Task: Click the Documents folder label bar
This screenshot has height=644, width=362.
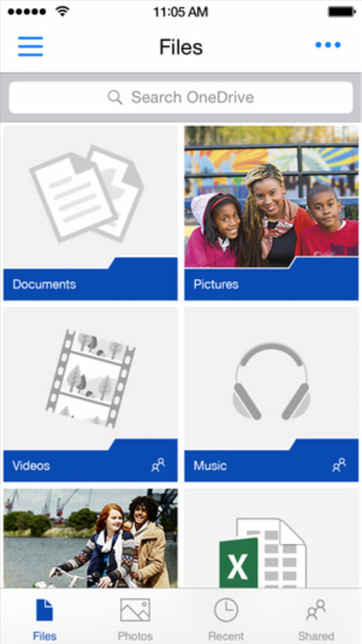Action: pyautogui.click(x=90, y=284)
